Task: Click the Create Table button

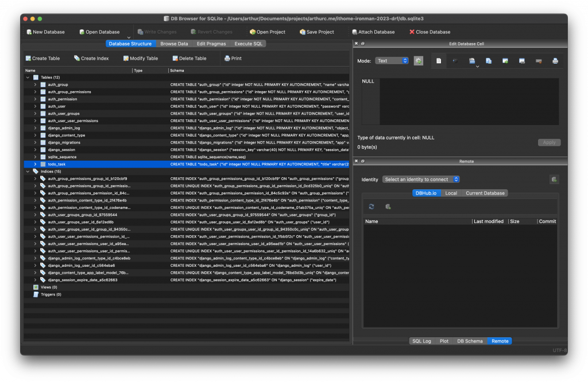Action: click(x=42, y=58)
